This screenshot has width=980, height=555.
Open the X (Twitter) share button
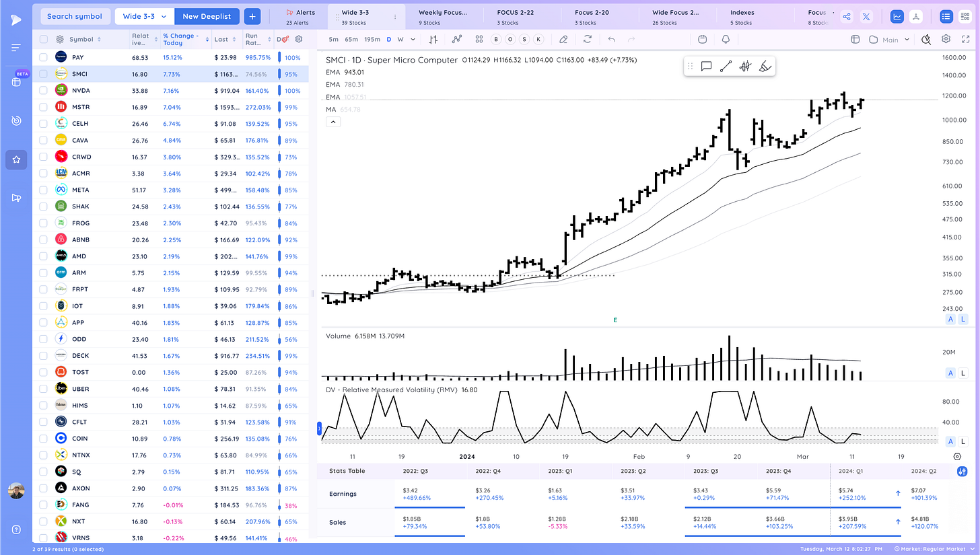pos(866,17)
